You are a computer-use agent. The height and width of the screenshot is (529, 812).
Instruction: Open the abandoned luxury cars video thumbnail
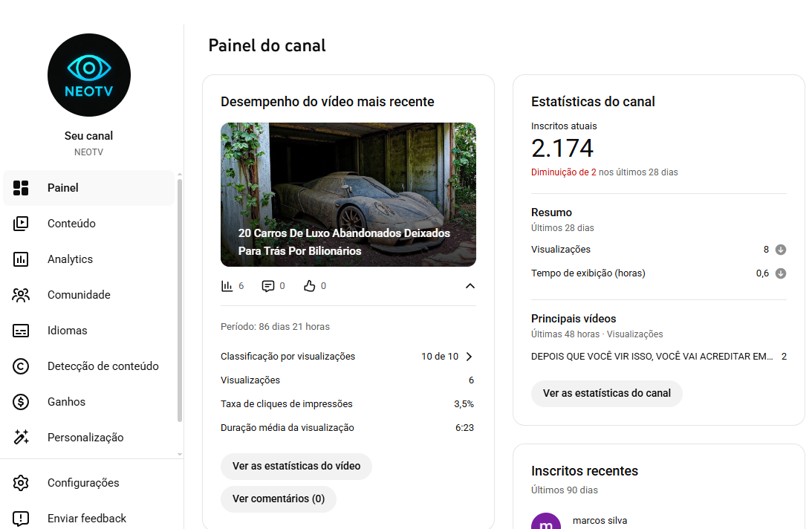click(x=348, y=194)
